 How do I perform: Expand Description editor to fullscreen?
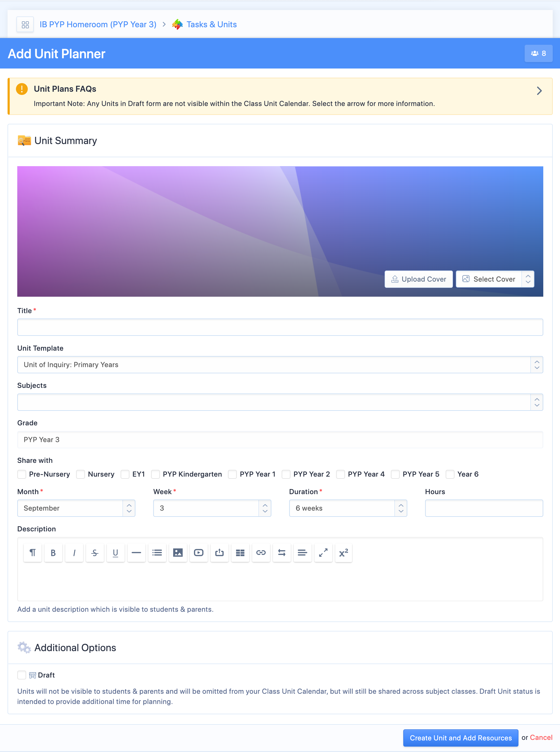coord(323,553)
